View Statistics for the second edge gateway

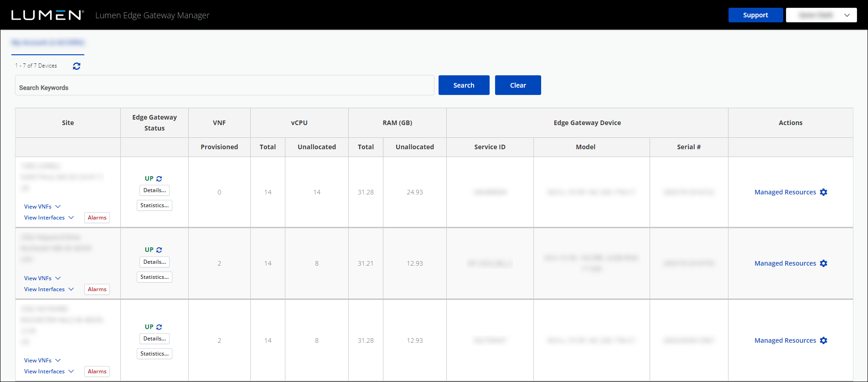click(x=155, y=277)
